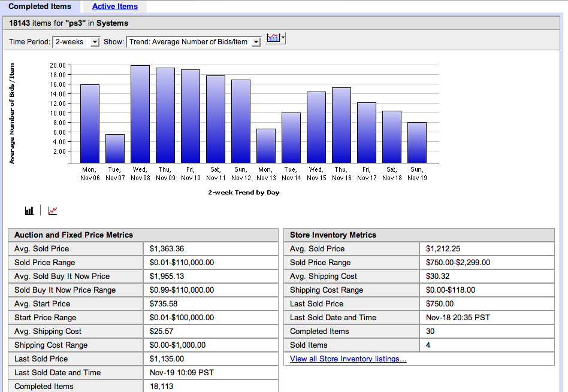
Task: Click the 'Time Period:' label
Action: coord(30,42)
